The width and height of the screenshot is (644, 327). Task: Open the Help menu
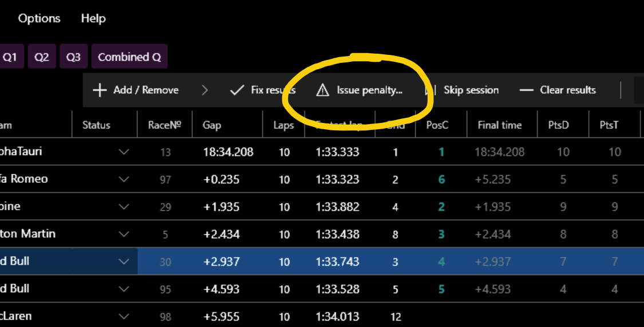point(93,18)
